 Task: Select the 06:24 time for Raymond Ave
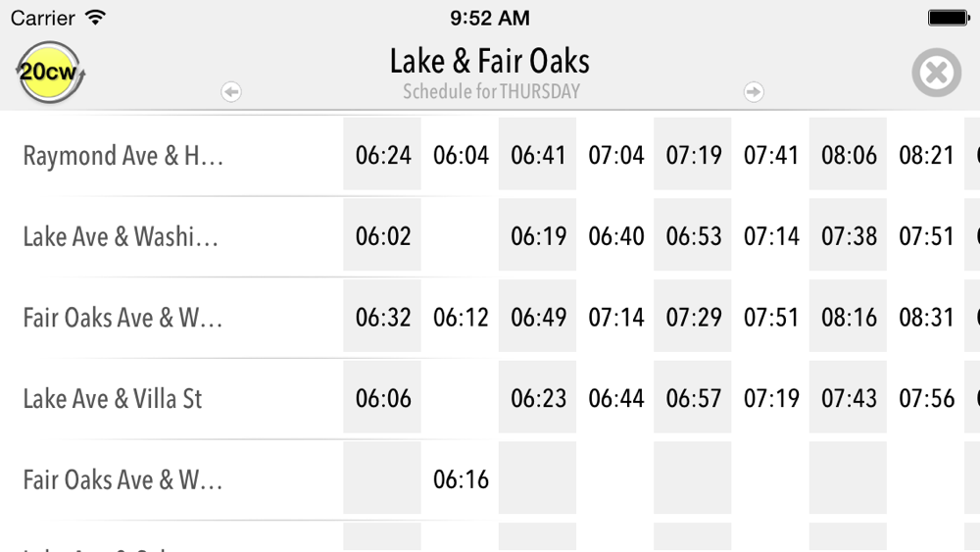coord(383,155)
